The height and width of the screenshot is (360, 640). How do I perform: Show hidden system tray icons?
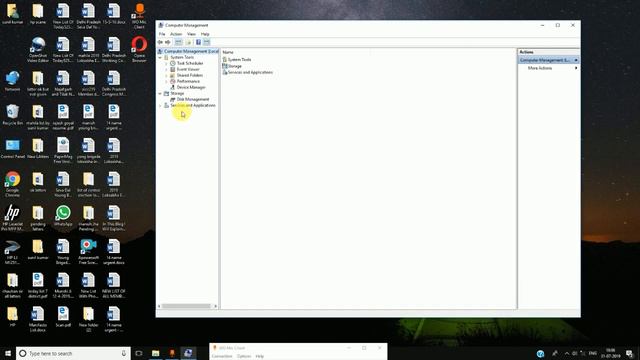coord(567,353)
